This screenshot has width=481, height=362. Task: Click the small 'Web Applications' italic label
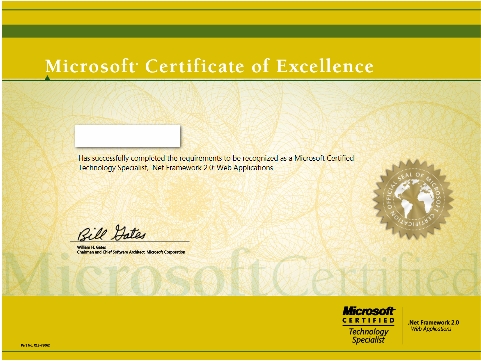[431, 329]
